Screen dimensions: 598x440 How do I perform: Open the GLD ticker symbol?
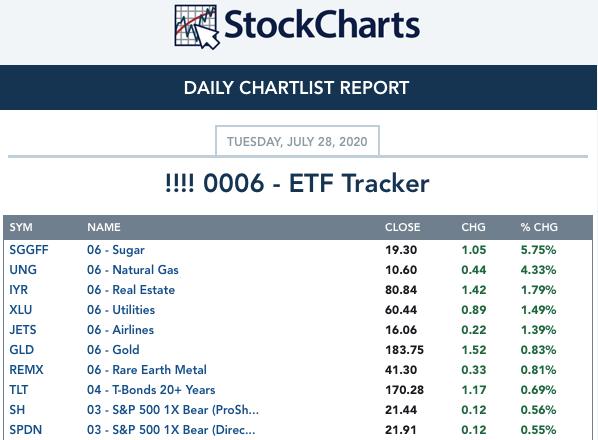(22, 350)
